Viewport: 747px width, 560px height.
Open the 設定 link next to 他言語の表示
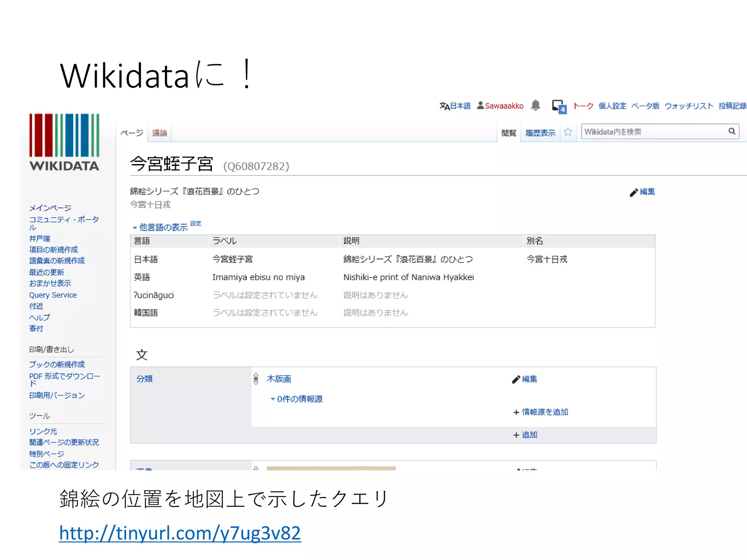[x=196, y=223]
